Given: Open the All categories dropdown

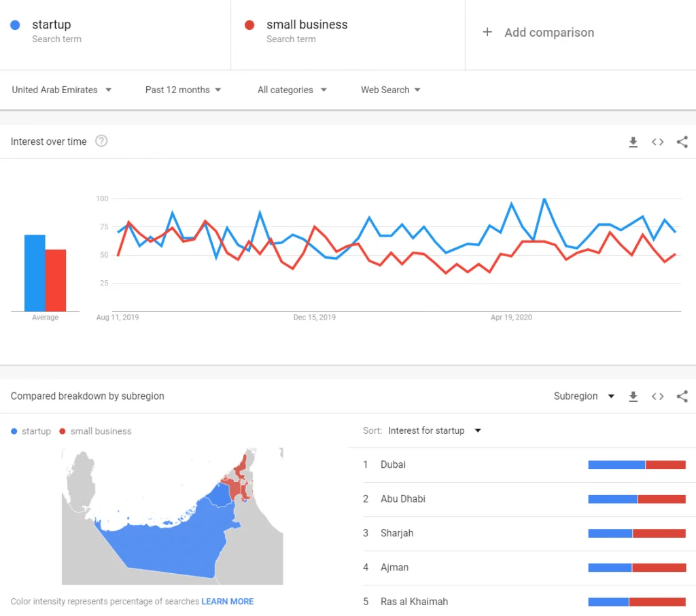Looking at the screenshot, I should pyautogui.click(x=292, y=89).
